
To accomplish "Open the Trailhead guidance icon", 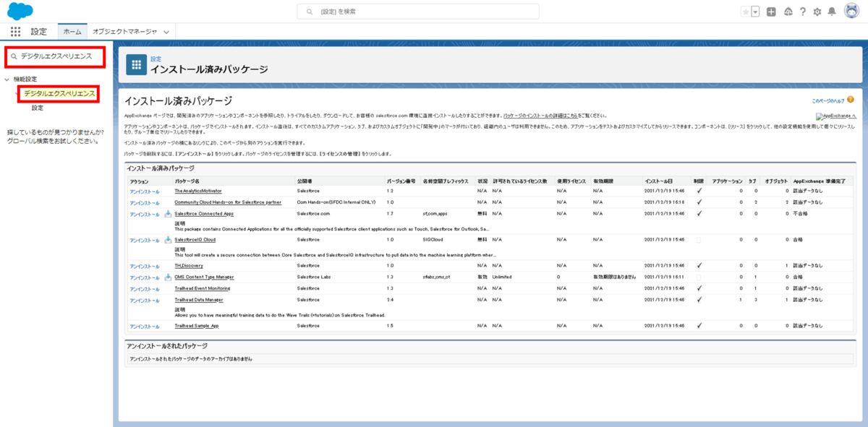I will coord(788,12).
